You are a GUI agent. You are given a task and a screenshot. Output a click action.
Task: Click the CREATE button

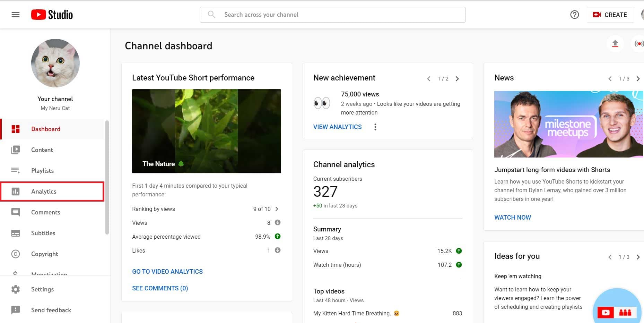coord(610,15)
